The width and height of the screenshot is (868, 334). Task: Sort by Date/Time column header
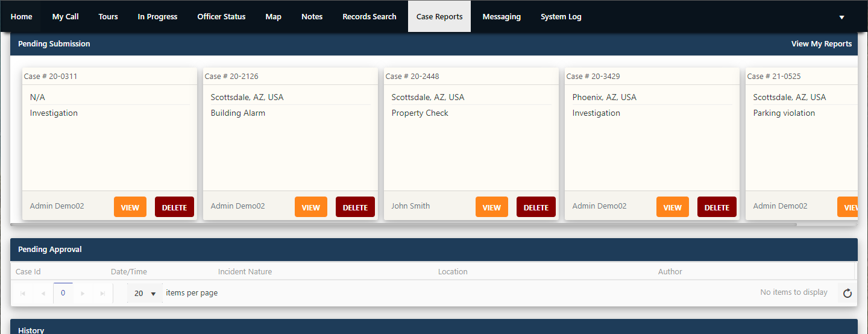129,271
